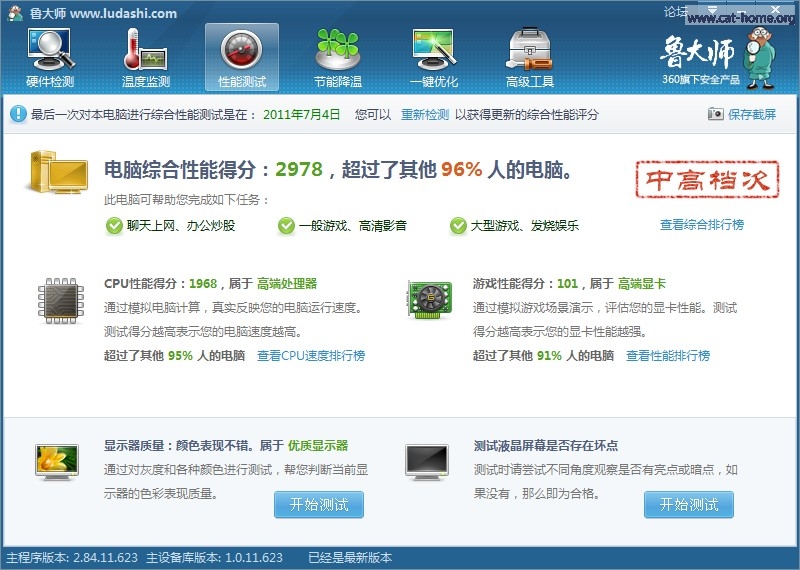Click the flower monitor quality thumbnail
Screen dimensions: 800x570
(56, 463)
